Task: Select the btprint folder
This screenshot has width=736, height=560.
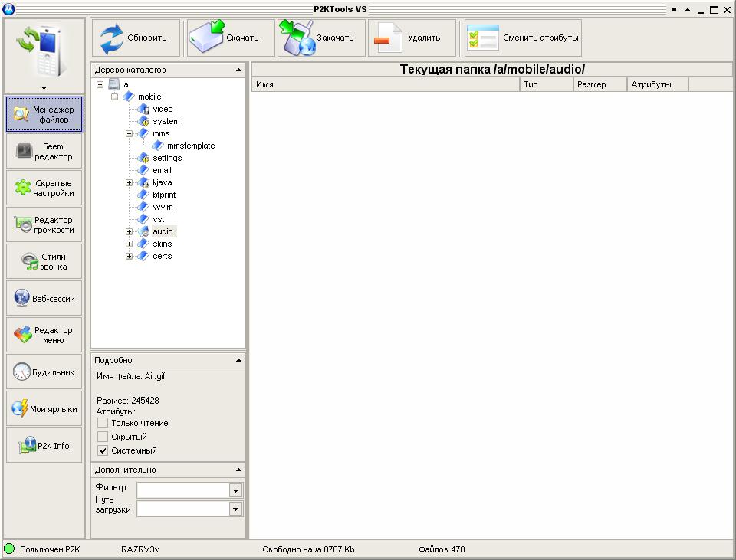Action: 164,195
